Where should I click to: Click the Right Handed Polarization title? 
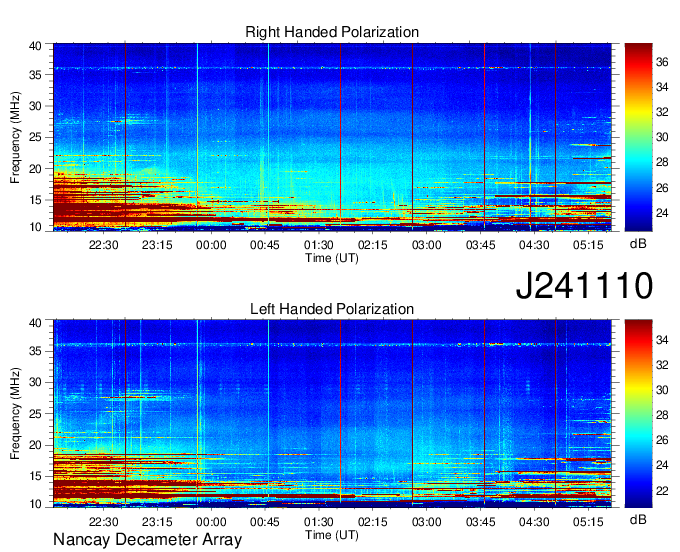click(x=332, y=32)
